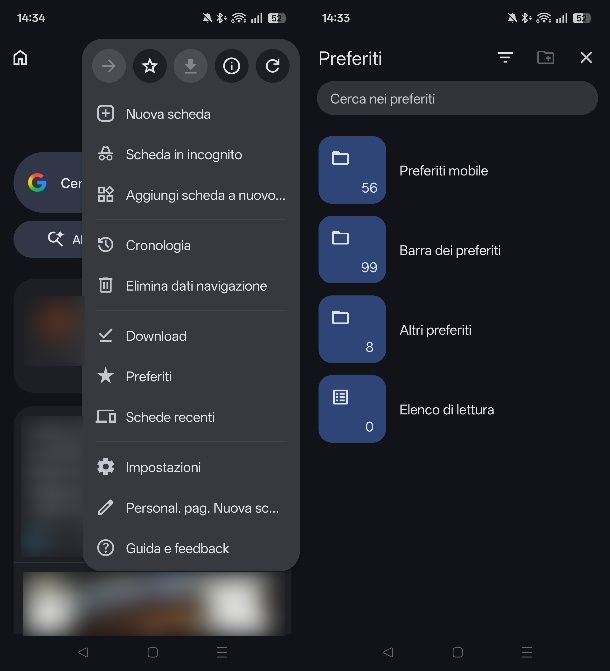The image size is (610, 671).
Task: Tap the home icon in Chrome
Action: [20, 58]
